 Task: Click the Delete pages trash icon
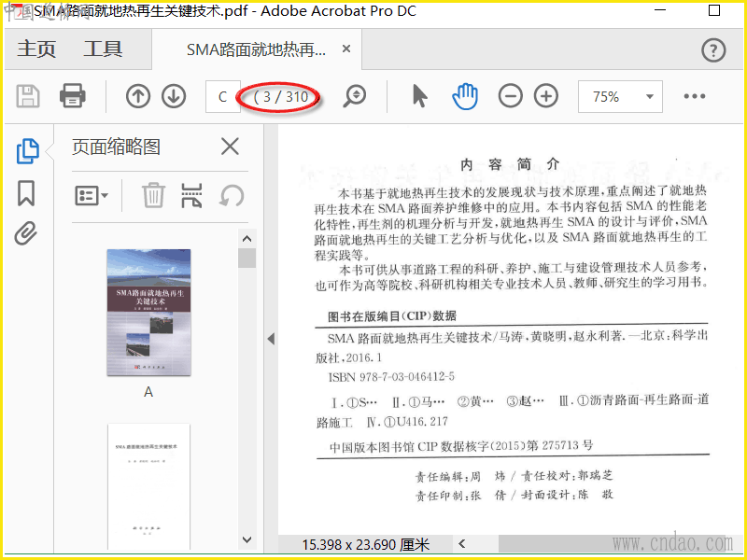click(x=153, y=195)
